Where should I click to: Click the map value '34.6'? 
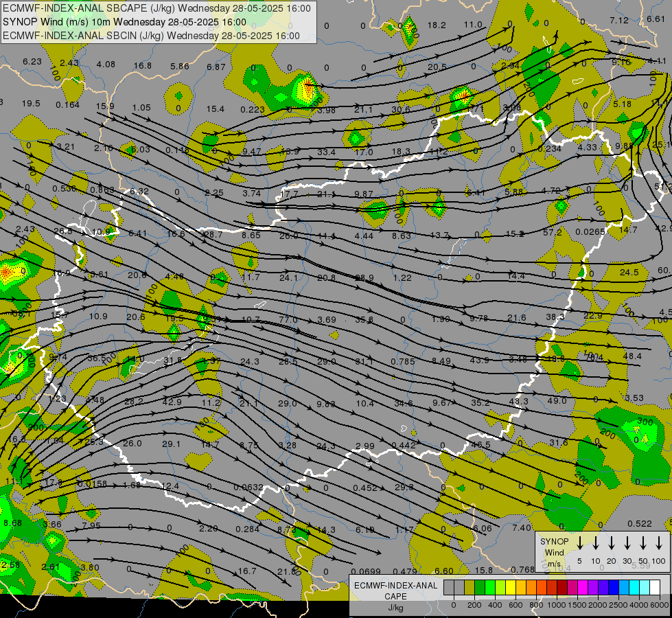(x=404, y=404)
